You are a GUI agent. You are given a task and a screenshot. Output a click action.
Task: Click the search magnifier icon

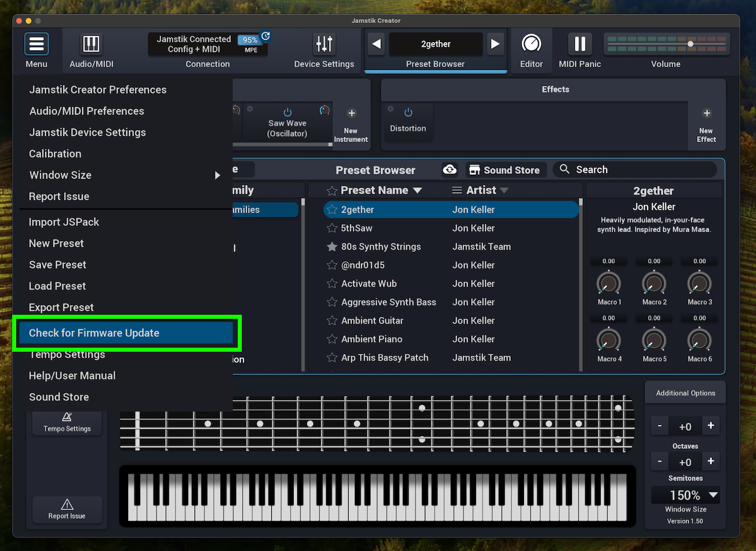tap(564, 169)
